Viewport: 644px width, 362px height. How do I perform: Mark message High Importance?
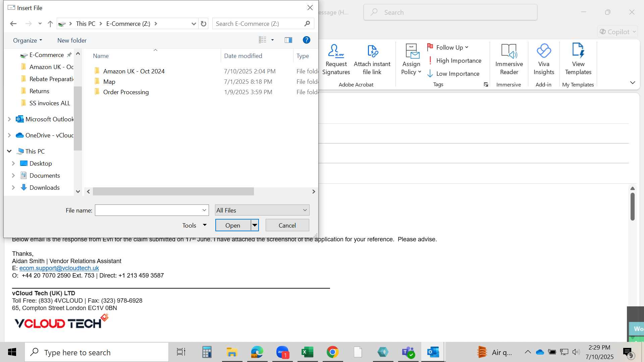pos(454,61)
